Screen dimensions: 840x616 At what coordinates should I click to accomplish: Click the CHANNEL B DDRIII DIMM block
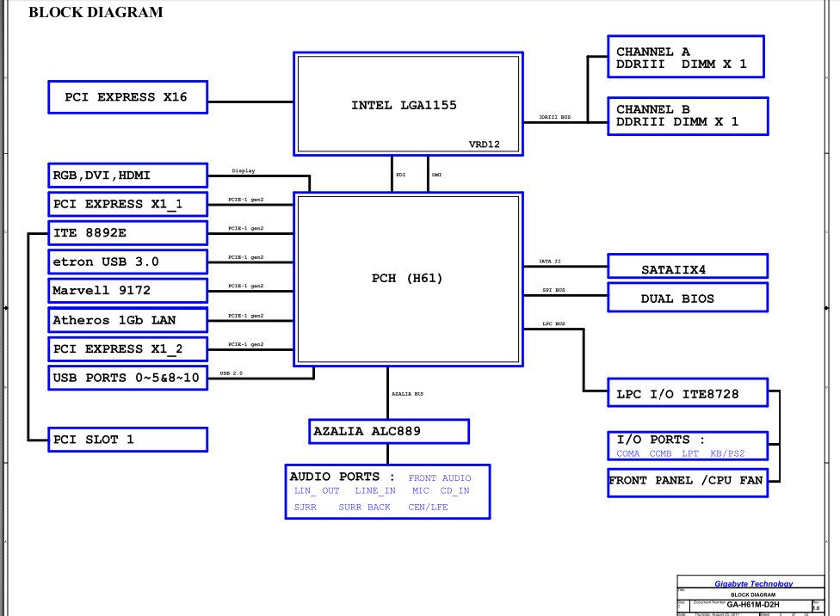click(688, 115)
